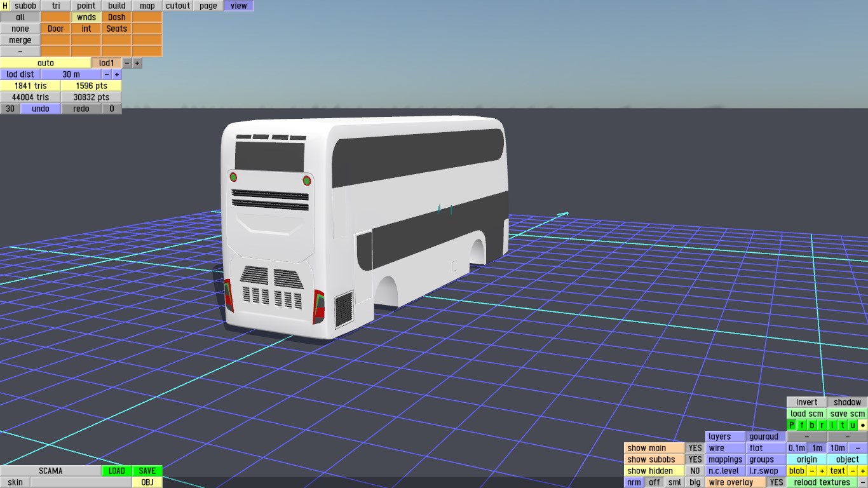Toggle show subobs YES value
Viewport: 868px width, 488px height.
click(x=695, y=459)
